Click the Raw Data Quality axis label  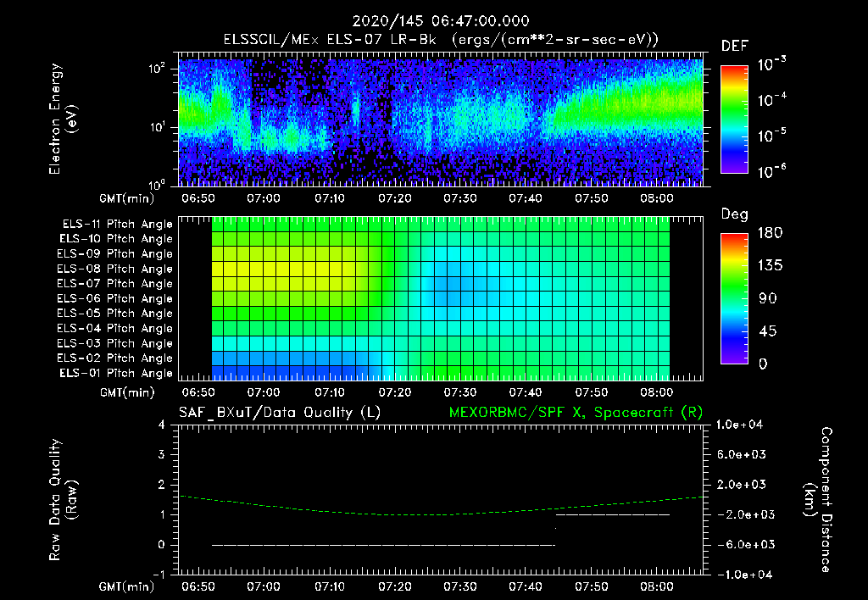pos(63,500)
